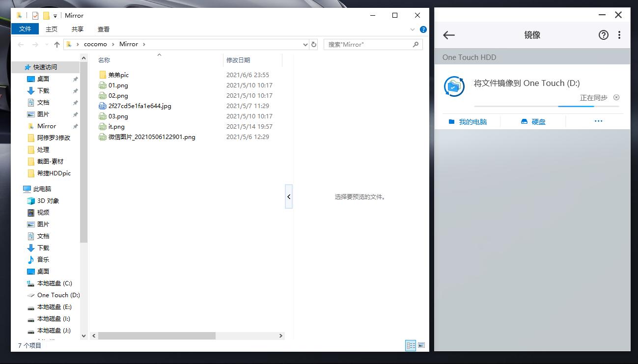Go up one folder level

tap(57, 44)
